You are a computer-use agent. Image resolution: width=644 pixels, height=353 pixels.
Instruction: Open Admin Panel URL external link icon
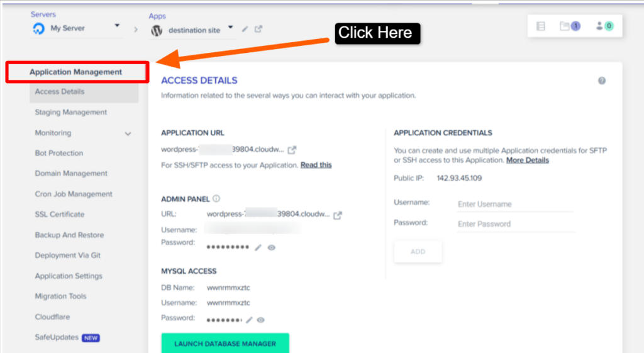point(338,215)
